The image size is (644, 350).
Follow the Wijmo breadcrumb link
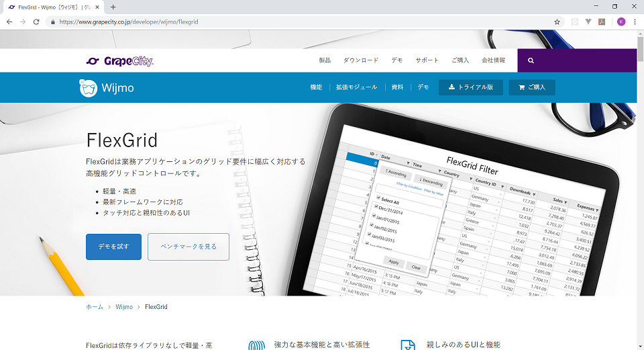pyautogui.click(x=124, y=307)
